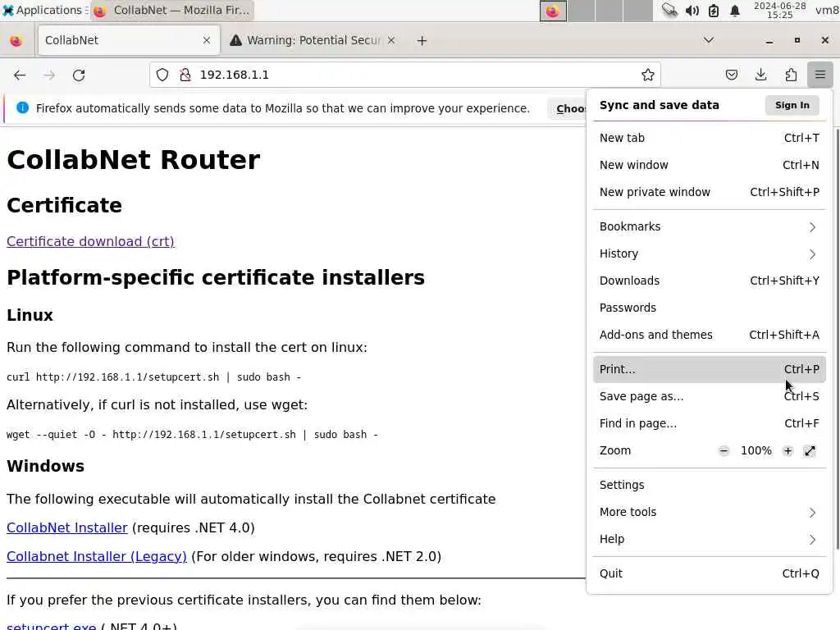Zoom out using the minus button
This screenshot has width=840, height=630.
(x=724, y=451)
